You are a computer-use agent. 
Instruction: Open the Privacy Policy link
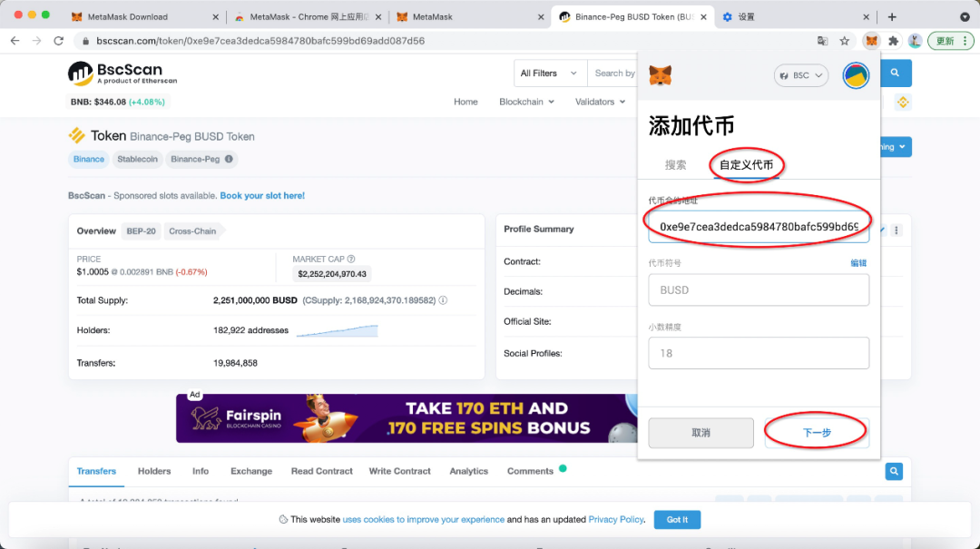click(x=615, y=520)
